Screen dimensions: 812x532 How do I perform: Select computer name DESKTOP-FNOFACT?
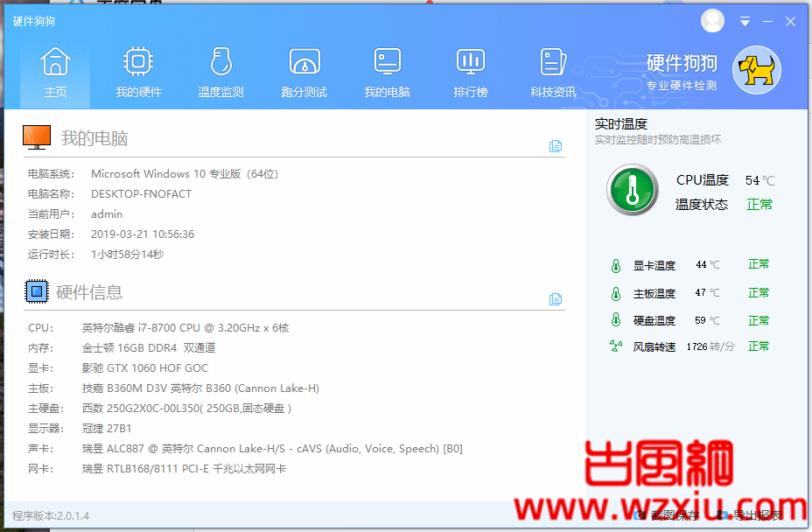(142, 194)
